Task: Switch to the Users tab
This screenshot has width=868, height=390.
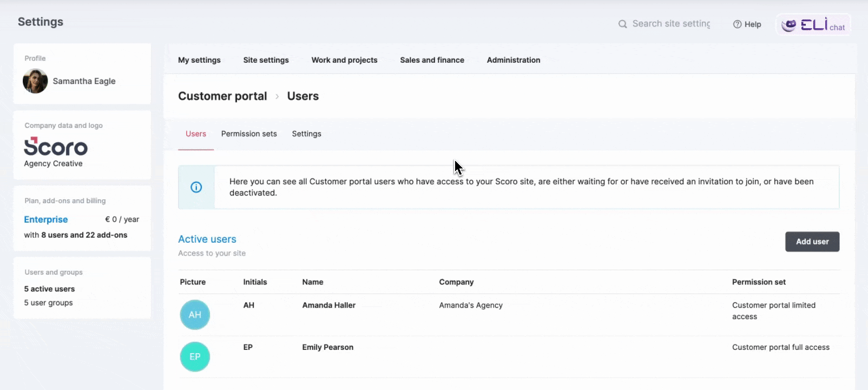Action: (196, 134)
